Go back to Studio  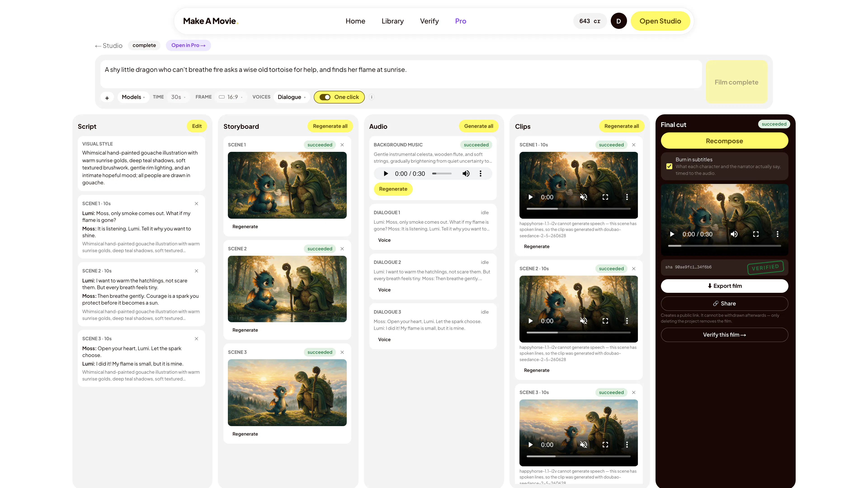click(x=109, y=46)
